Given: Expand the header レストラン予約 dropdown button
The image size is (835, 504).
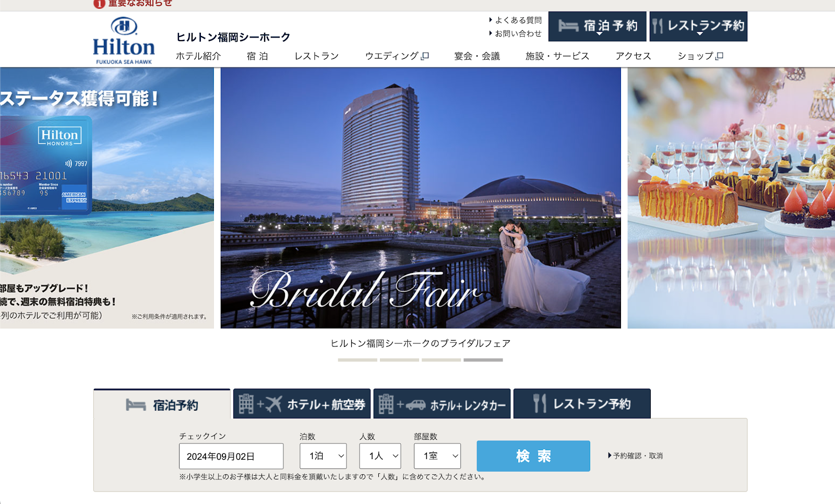Looking at the screenshot, I should [698, 26].
